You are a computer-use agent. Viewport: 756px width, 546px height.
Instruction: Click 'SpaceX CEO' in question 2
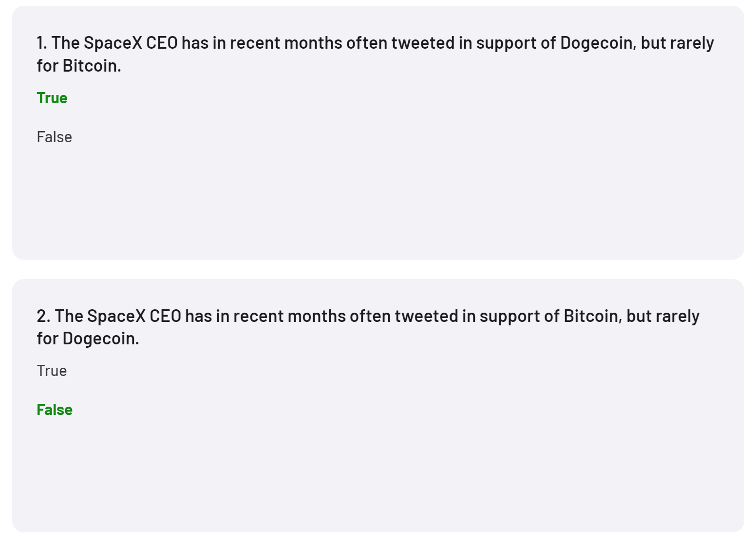click(x=134, y=316)
